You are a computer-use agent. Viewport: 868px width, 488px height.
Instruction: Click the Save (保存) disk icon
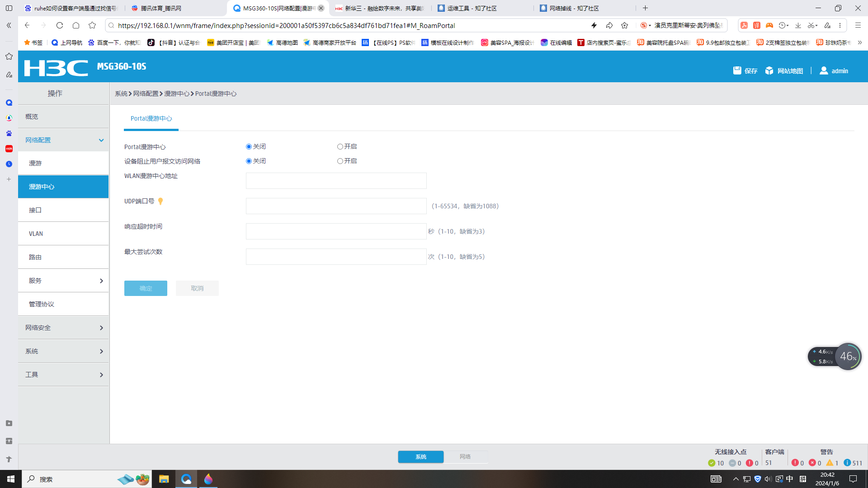(737, 70)
